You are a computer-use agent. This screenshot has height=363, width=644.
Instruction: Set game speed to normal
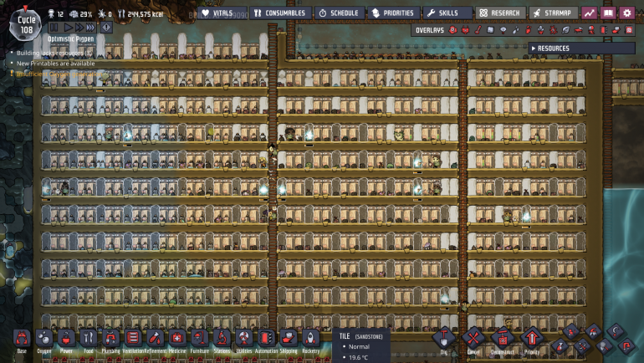pos(69,27)
